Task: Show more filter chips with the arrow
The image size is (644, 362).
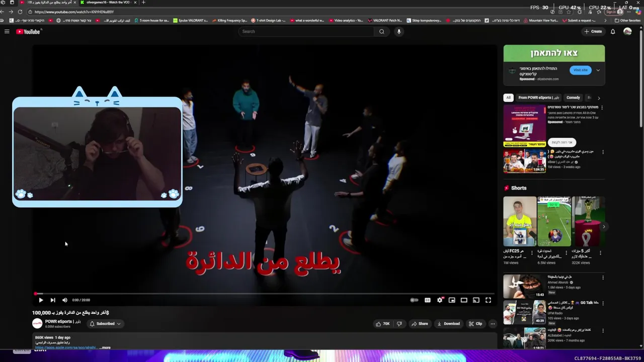Action: coord(599,98)
